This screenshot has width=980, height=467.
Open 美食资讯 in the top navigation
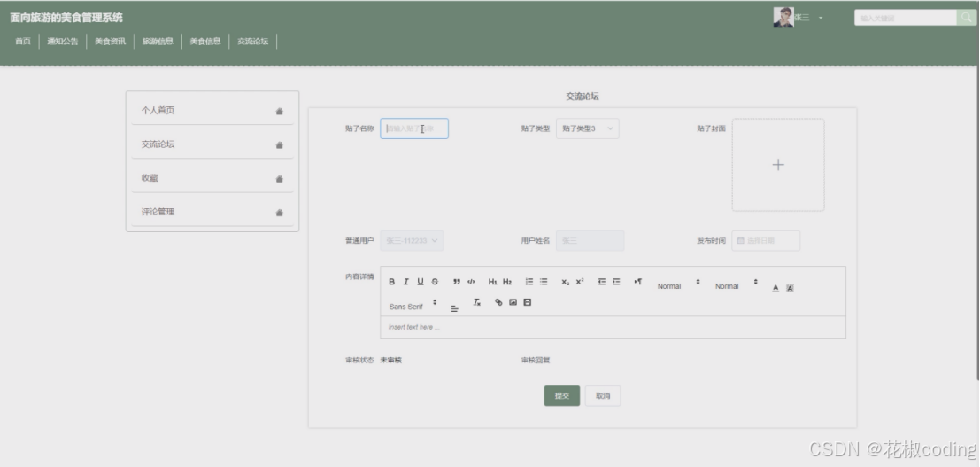pyautogui.click(x=110, y=42)
